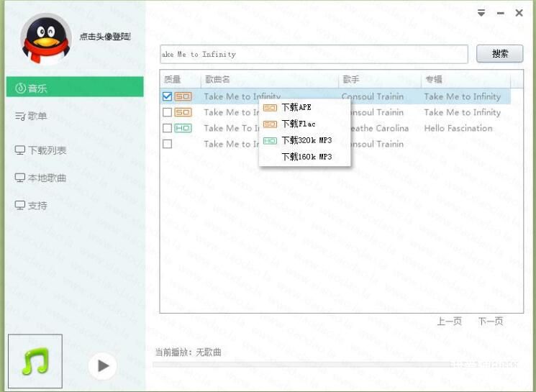The height and width of the screenshot is (392, 536).
Task: Check the HQ Breathe Carolina song checkbox
Action: point(168,128)
